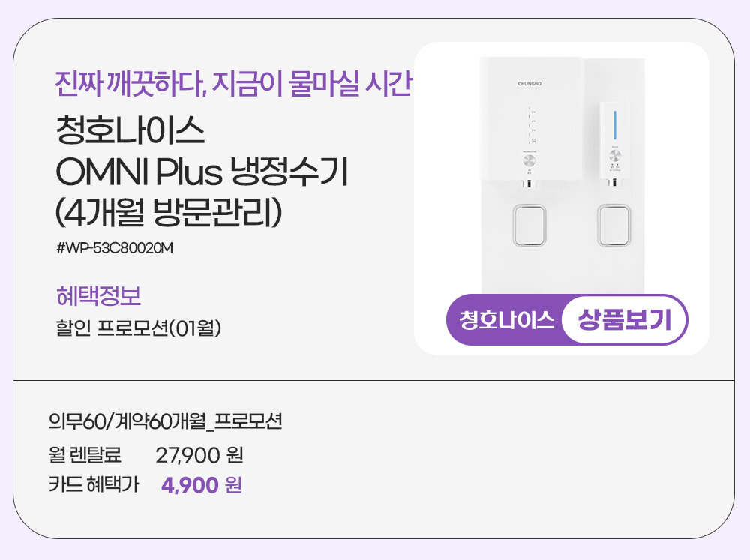Click the blue indicator light bar
This screenshot has width=750, height=560.
(614, 124)
